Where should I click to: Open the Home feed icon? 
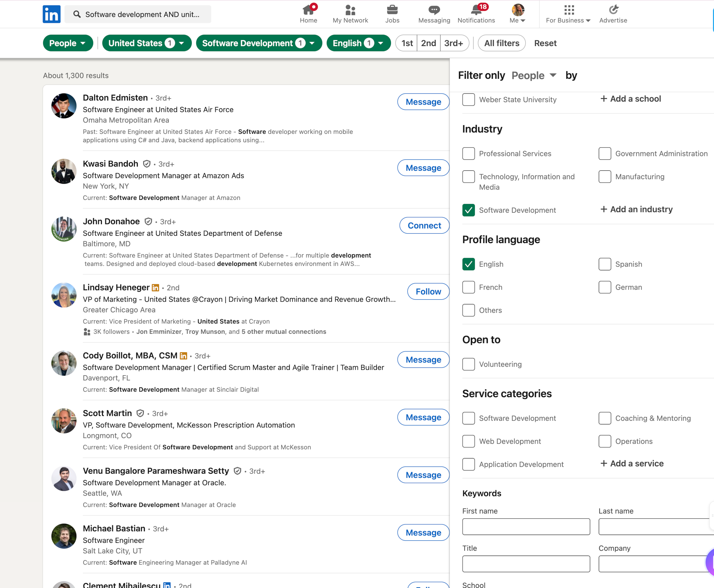(308, 10)
